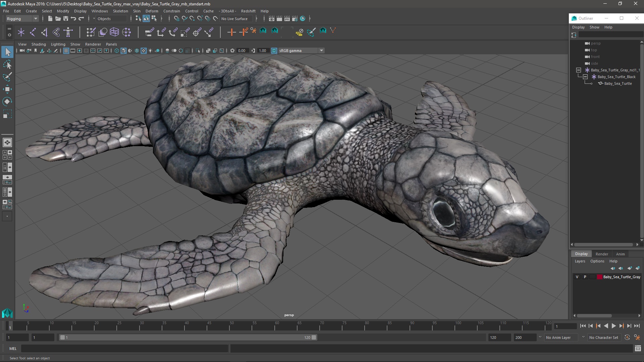This screenshot has height=362, width=644.
Task: Click the Create Joints shelf icon
Action: pyautogui.click(x=33, y=32)
